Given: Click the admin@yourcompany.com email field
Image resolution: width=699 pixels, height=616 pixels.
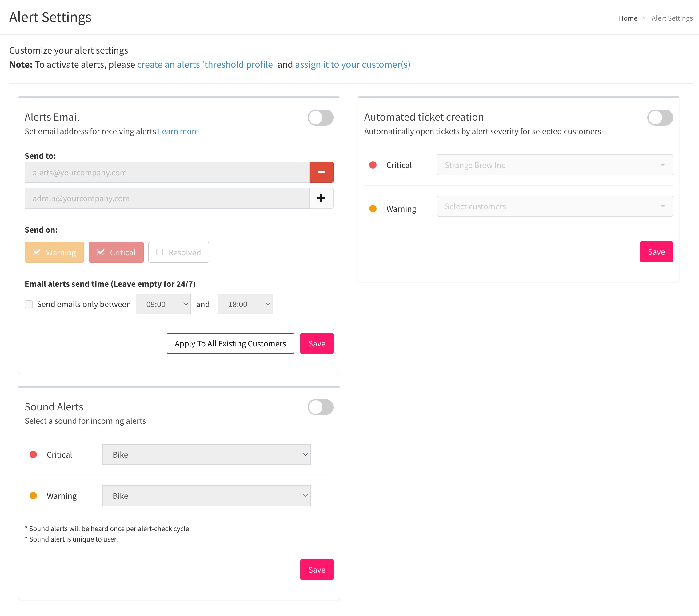Looking at the screenshot, I should coord(167,198).
